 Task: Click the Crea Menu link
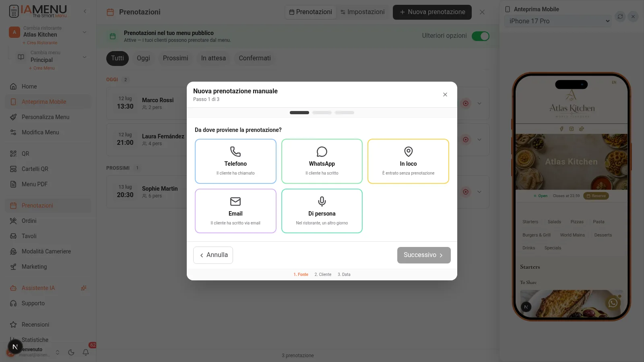(42, 68)
